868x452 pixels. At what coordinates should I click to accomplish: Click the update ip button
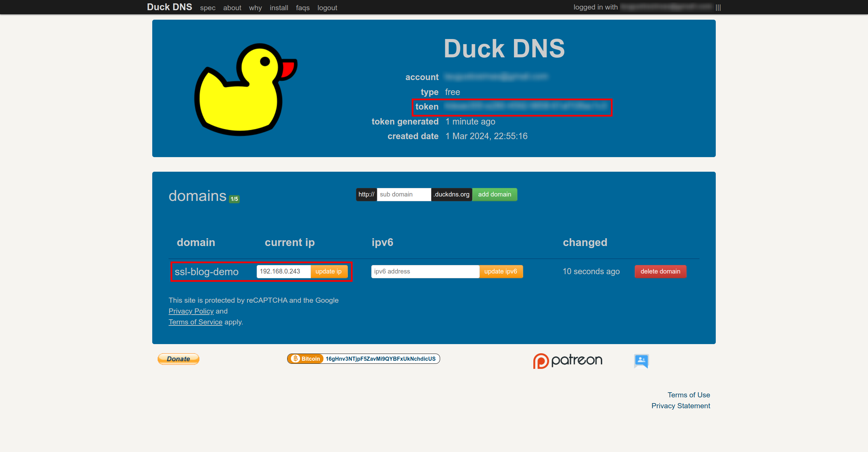(x=328, y=271)
